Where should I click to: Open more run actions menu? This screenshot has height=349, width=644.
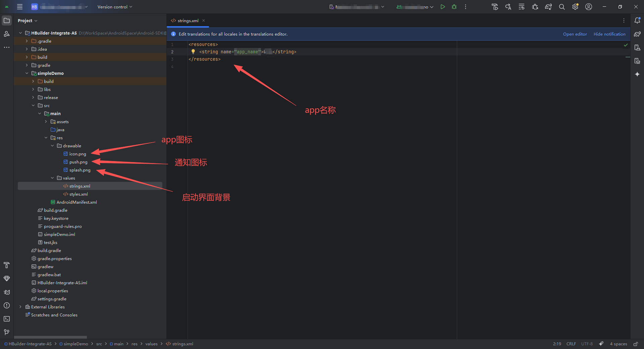point(466,7)
